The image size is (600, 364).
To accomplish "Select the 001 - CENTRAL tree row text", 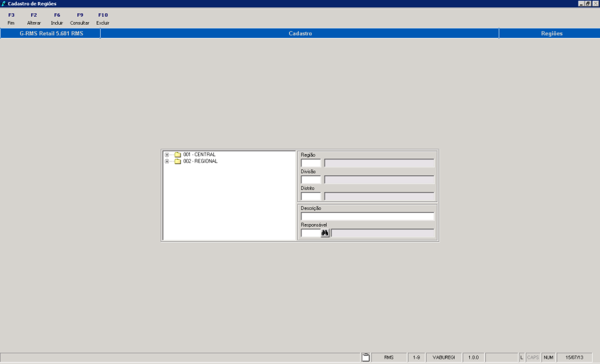I will click(x=199, y=155).
